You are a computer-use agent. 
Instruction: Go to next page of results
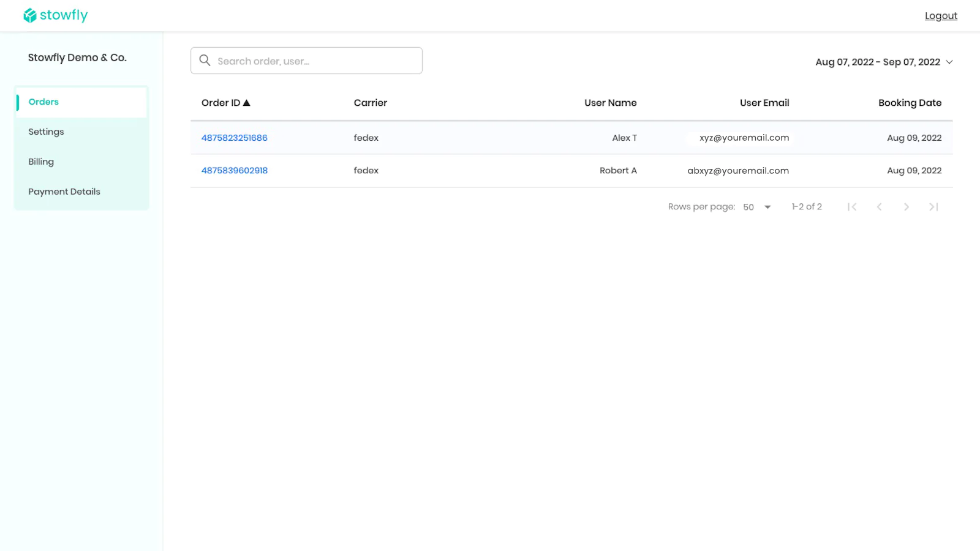pos(906,207)
